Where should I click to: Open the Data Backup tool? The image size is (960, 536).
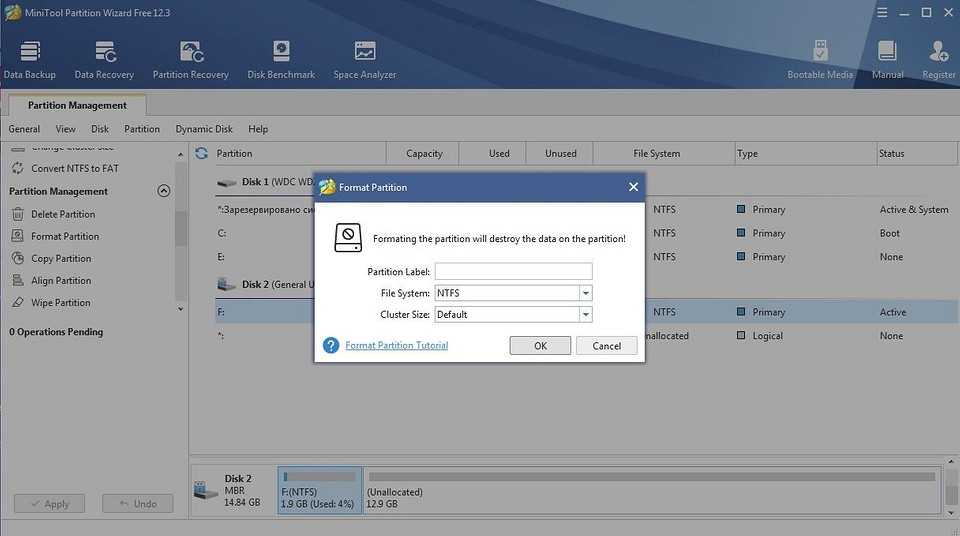point(30,60)
